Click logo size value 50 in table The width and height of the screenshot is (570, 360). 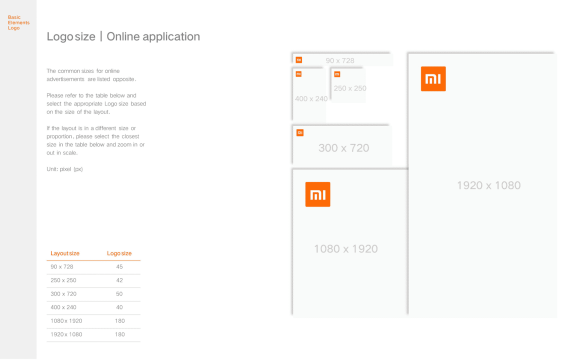[119, 293]
